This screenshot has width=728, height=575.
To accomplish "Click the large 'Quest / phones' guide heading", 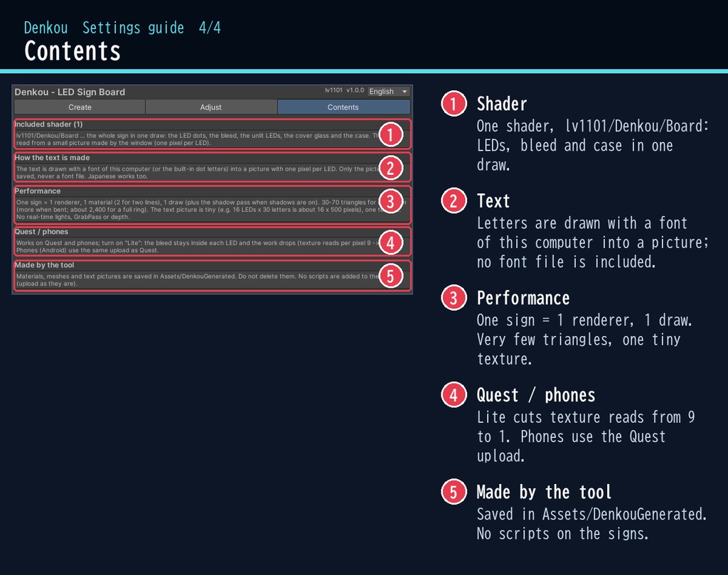I will 536,395.
